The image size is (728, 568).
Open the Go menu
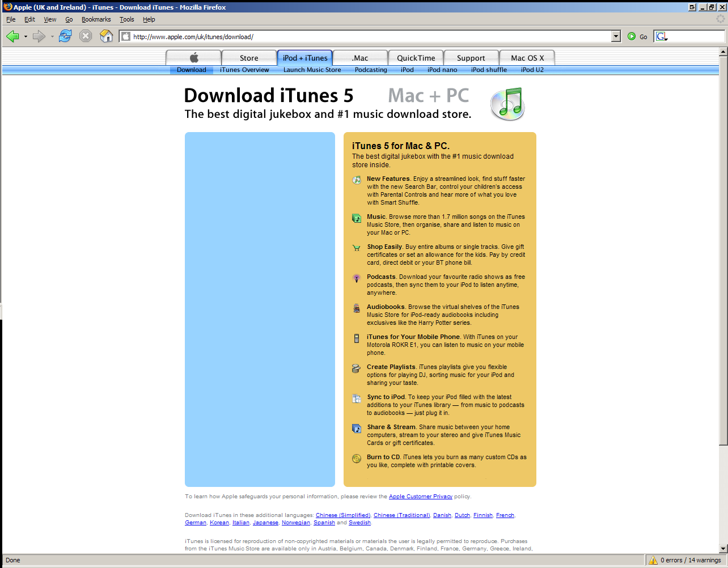pyautogui.click(x=69, y=19)
